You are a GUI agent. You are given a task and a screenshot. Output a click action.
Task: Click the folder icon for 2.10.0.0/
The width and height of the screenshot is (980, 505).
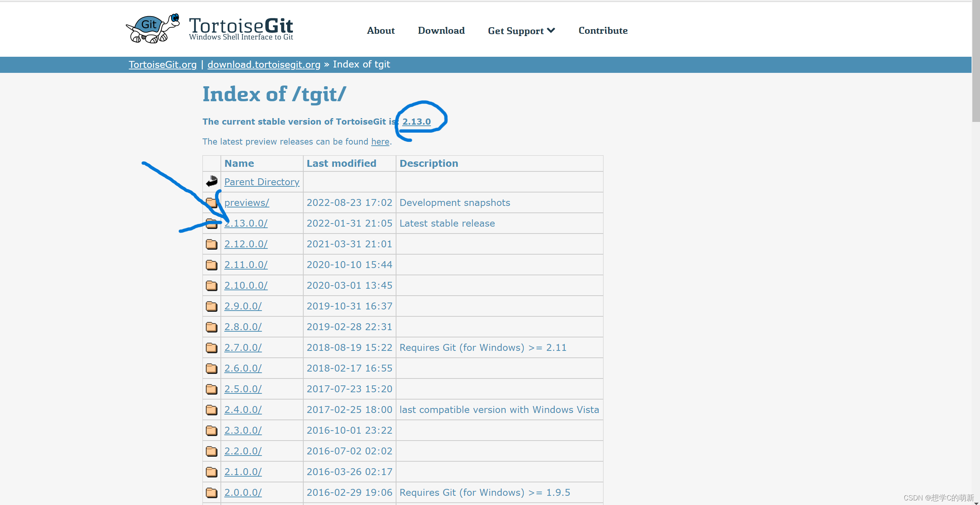tap(212, 285)
